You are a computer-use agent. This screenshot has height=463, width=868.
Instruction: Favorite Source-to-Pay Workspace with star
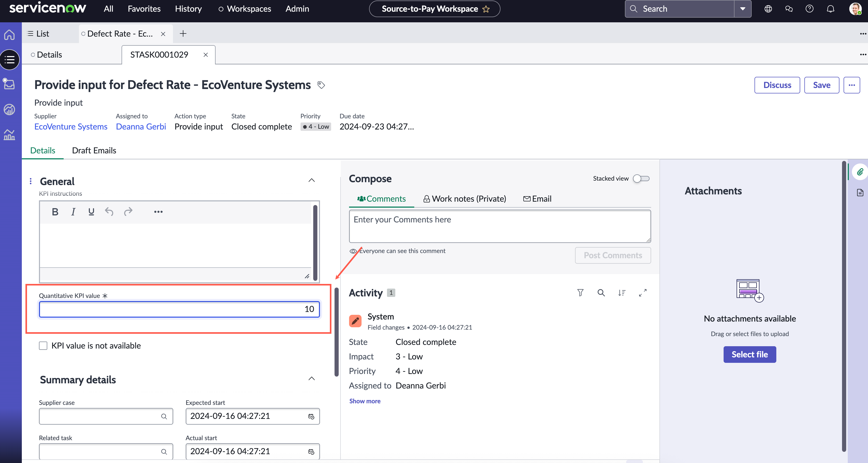click(x=486, y=9)
